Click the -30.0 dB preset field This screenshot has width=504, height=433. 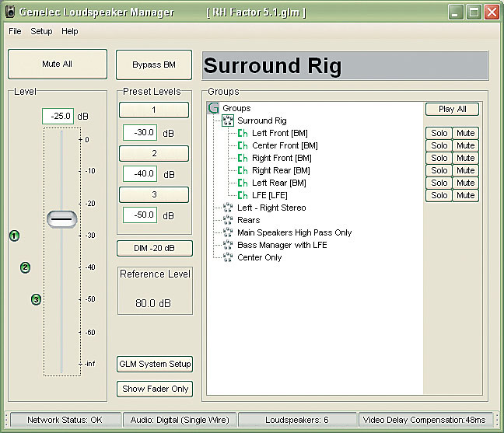tap(140, 133)
